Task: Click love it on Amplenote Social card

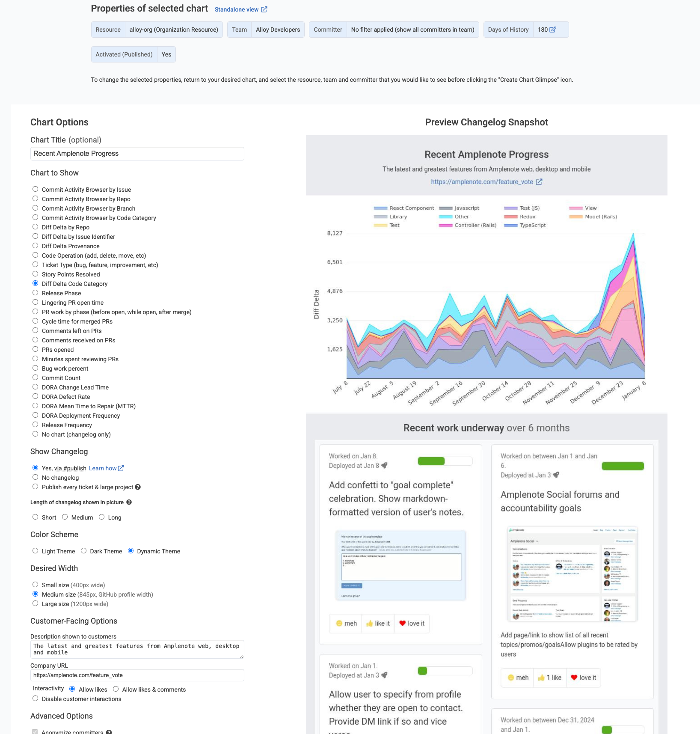Action: (584, 678)
